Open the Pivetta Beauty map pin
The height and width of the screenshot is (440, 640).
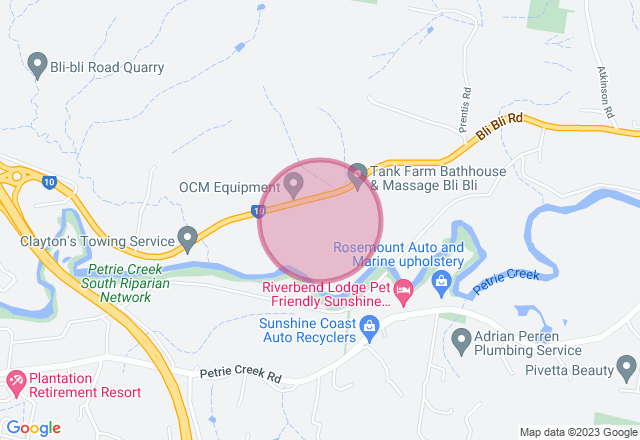(x=627, y=369)
